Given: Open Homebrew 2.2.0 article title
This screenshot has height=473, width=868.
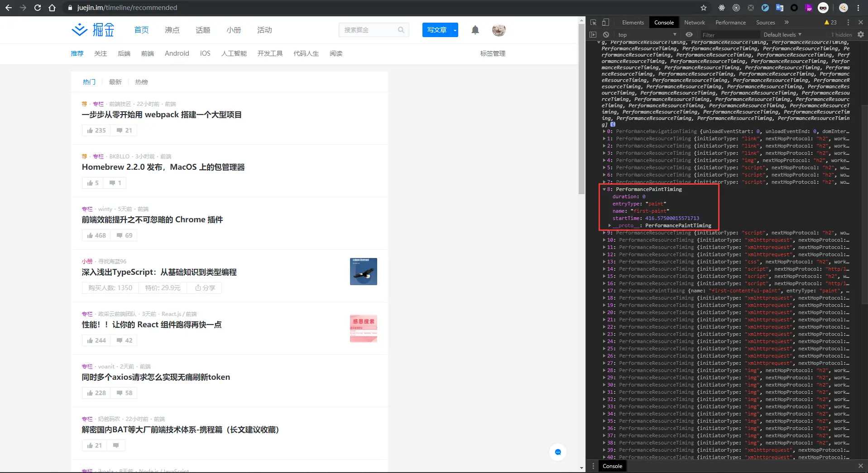Looking at the screenshot, I should (x=163, y=167).
